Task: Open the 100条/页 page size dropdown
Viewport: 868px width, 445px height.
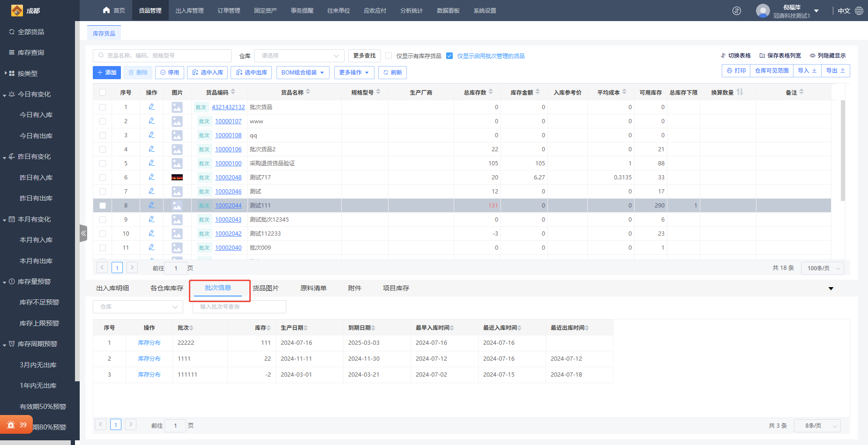Action: [823, 268]
